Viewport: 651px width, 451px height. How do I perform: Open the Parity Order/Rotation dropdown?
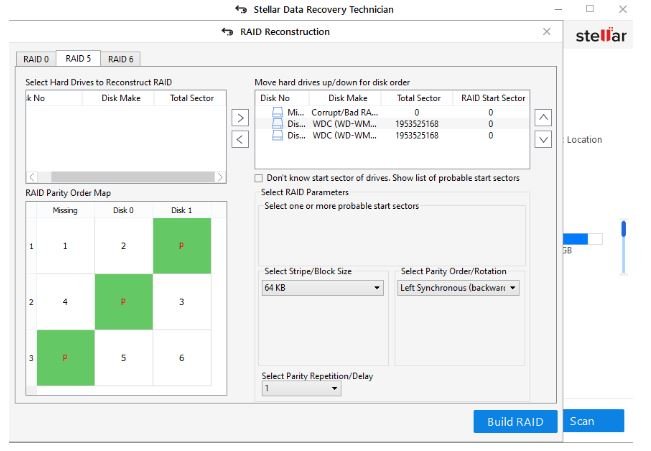457,287
